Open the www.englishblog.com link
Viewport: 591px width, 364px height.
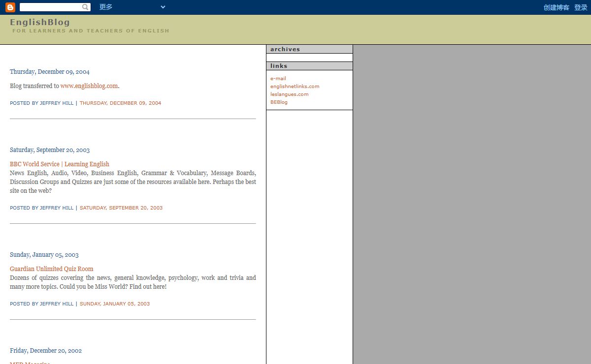pyautogui.click(x=89, y=86)
